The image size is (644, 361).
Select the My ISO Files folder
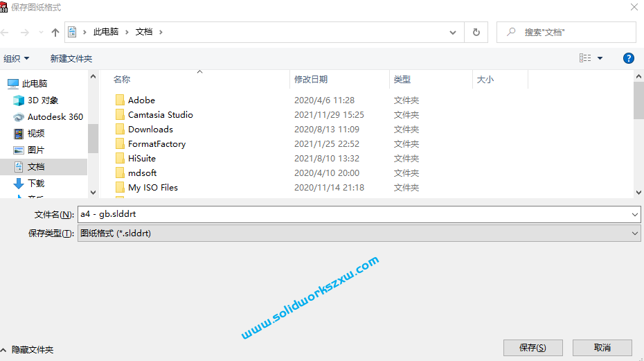point(153,188)
